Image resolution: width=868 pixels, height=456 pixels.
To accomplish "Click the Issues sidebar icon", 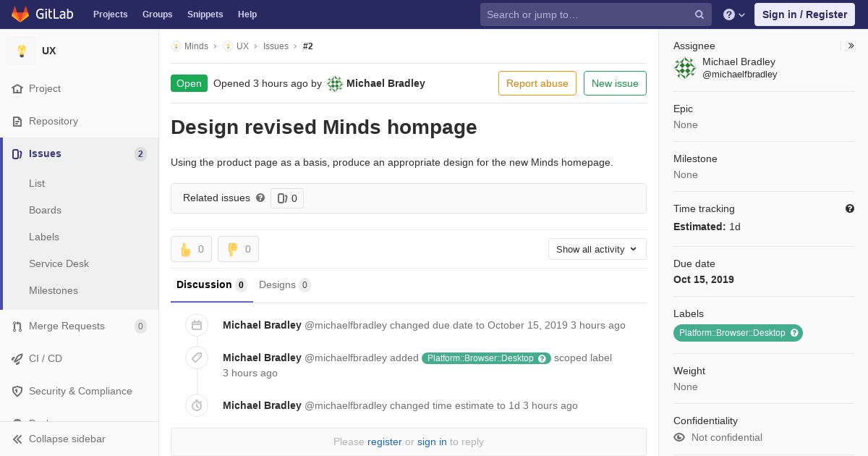I will pos(17,153).
